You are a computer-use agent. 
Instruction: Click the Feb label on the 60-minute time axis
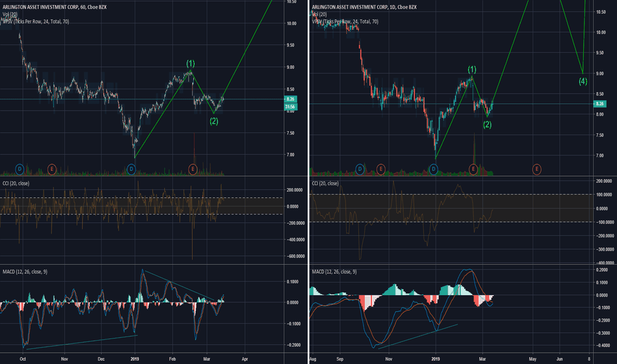172,359
